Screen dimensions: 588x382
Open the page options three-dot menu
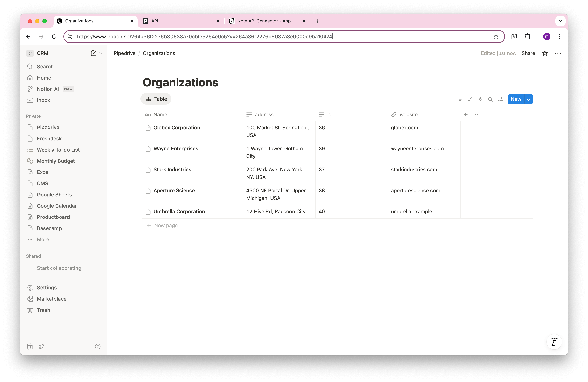point(558,53)
